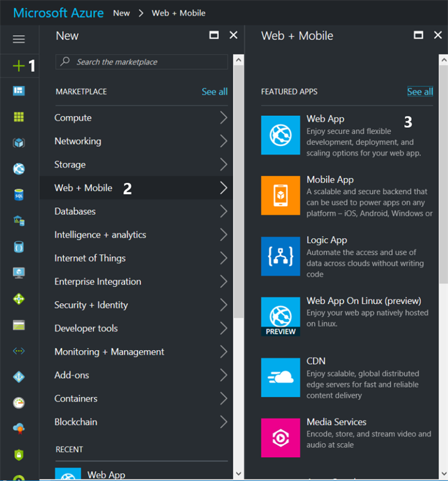Click See all next to FEATURED APPS
The width and height of the screenshot is (448, 481).
pos(420,91)
